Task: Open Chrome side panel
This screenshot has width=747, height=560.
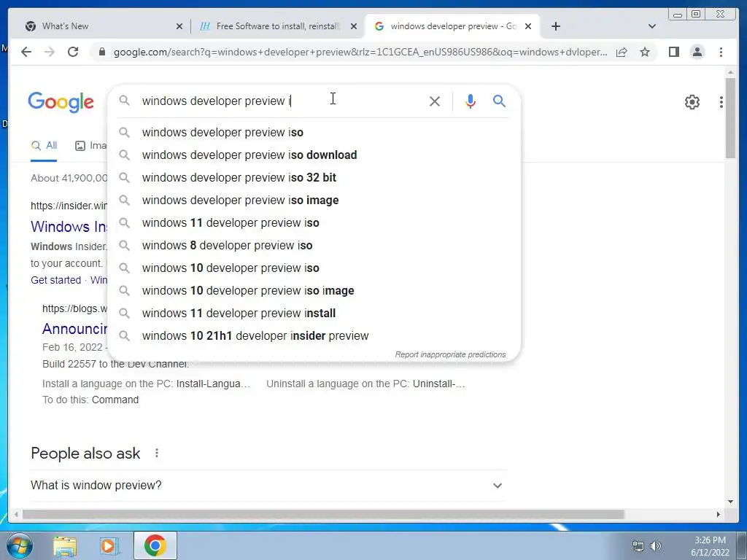Action: (673, 52)
